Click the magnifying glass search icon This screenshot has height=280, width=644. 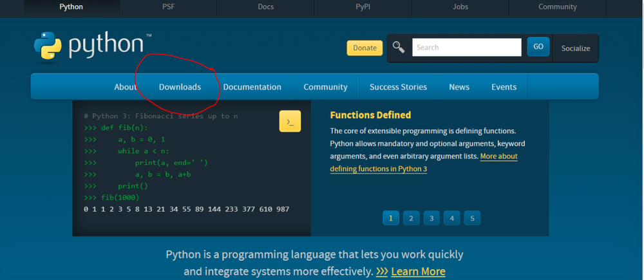(399, 47)
